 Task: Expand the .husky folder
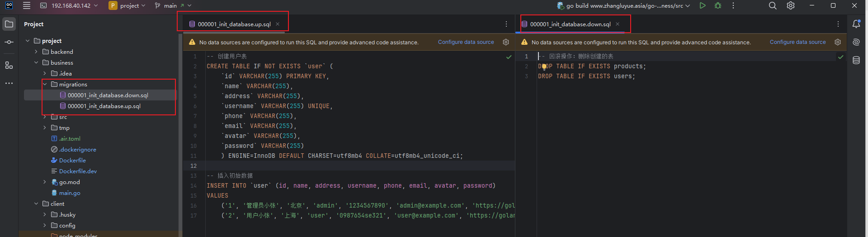45,214
